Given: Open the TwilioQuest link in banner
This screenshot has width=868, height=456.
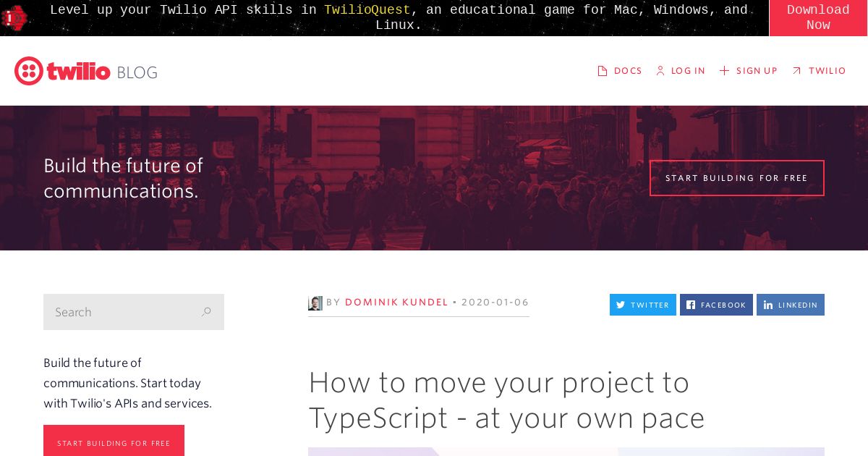Looking at the screenshot, I should click(367, 10).
